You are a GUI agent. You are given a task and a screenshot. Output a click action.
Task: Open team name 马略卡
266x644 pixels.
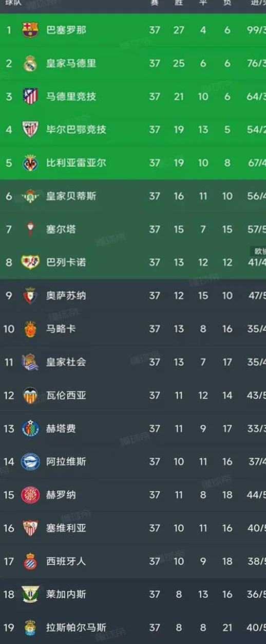61,329
